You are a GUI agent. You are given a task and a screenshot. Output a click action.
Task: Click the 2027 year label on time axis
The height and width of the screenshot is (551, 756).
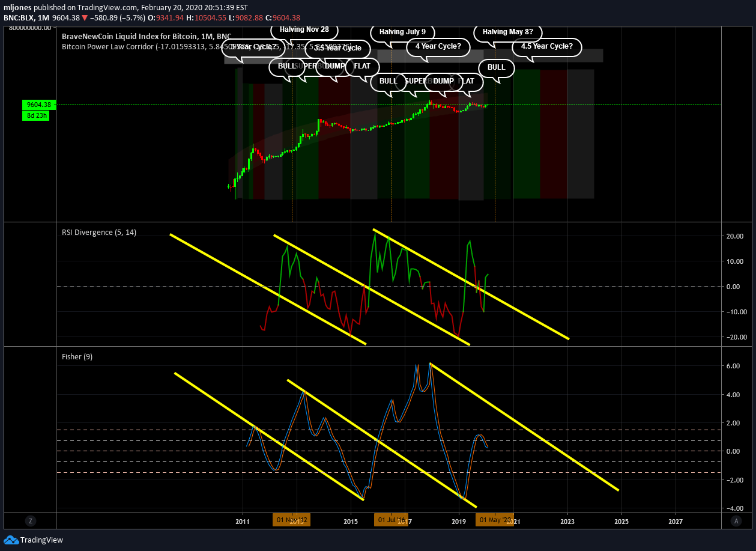(676, 520)
